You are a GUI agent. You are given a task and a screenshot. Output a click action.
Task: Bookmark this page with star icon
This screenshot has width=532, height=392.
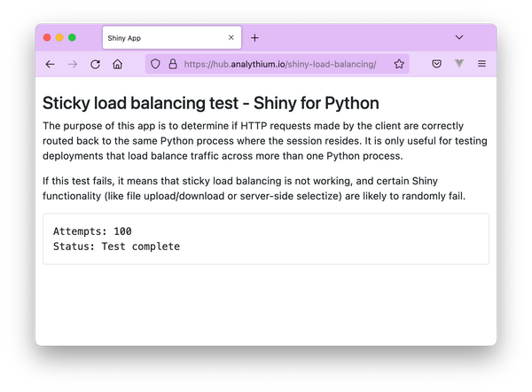(399, 64)
